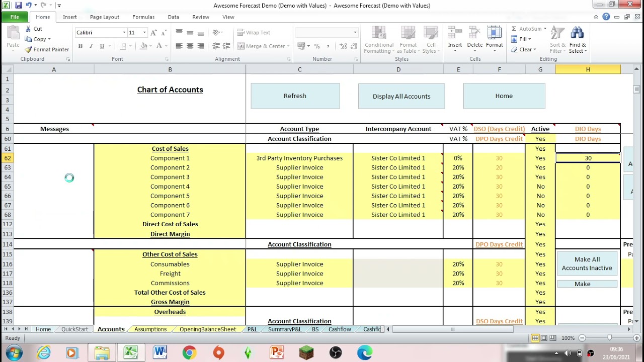Click the Borders icon
This screenshot has width=644, height=362.
pos(123,46)
